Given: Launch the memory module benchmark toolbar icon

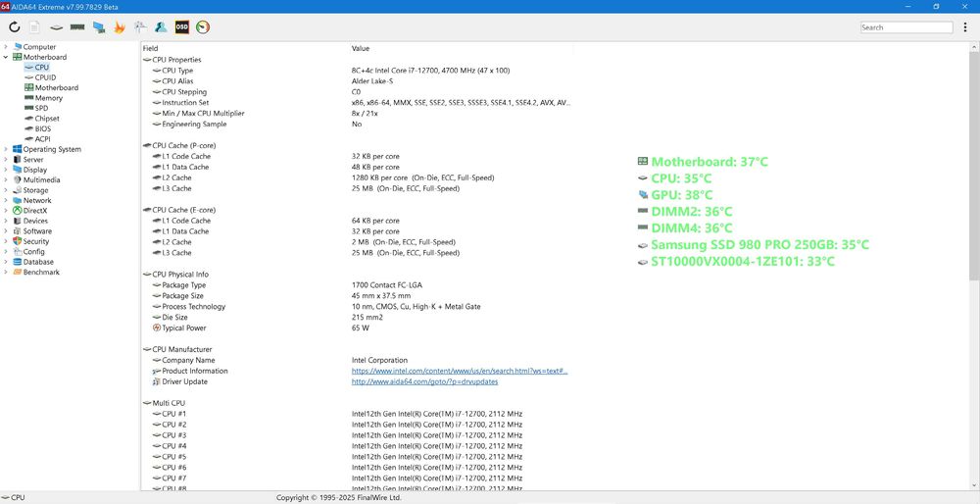Looking at the screenshot, I should tap(77, 26).
